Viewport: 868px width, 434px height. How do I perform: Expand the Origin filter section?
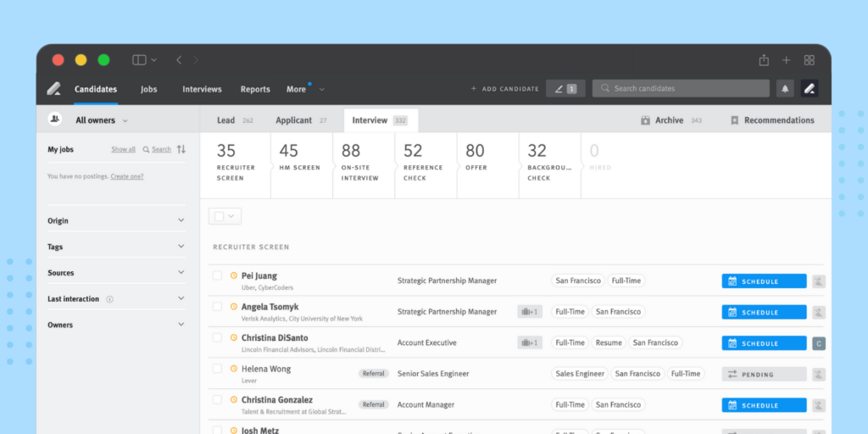pos(116,220)
